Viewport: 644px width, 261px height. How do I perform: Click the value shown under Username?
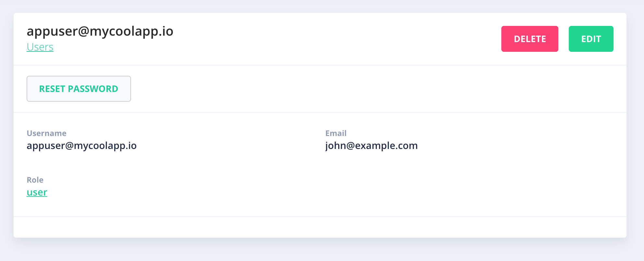81,146
